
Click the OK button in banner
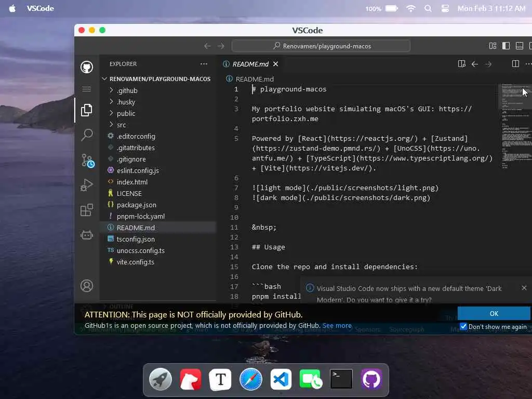[x=494, y=313]
